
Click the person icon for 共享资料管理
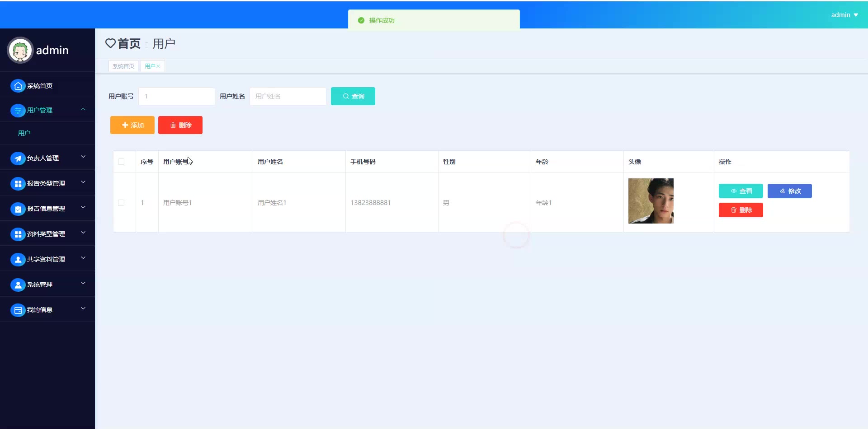pyautogui.click(x=18, y=259)
